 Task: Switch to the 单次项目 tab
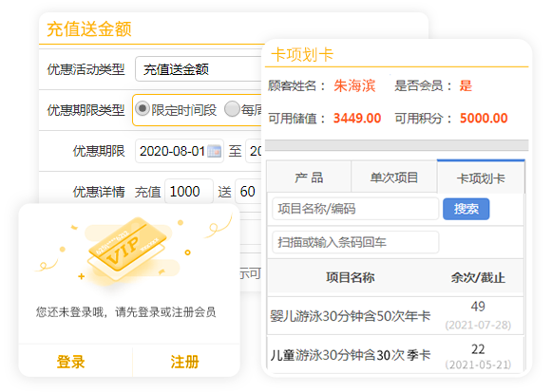pos(394,177)
